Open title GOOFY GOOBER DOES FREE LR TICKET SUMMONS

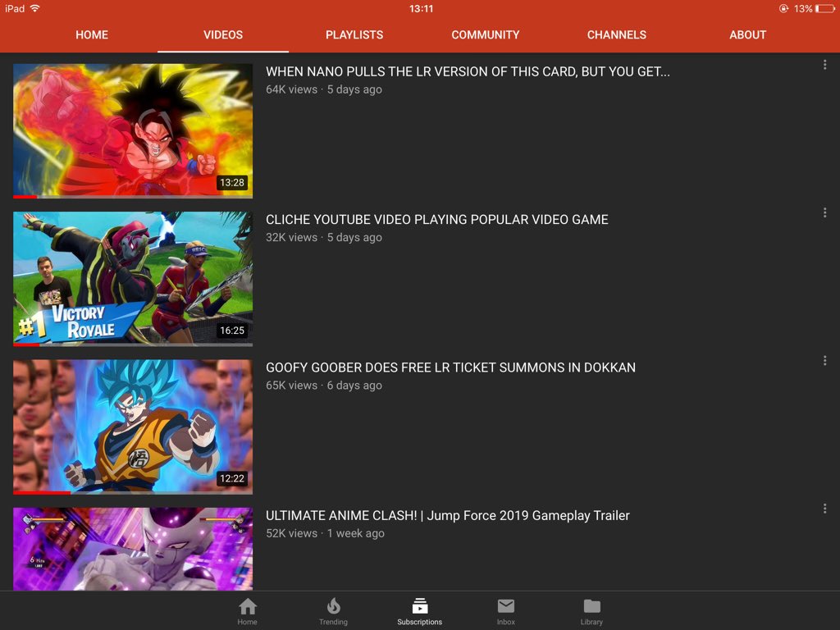(450, 367)
